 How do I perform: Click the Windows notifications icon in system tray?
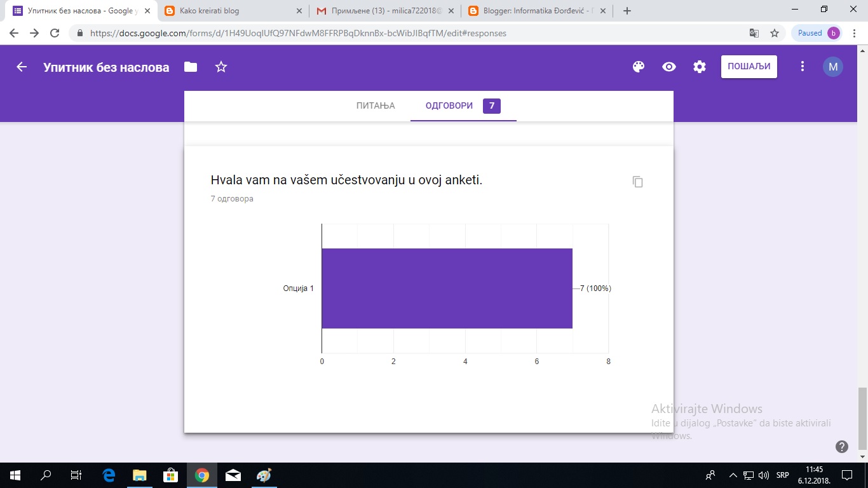(x=846, y=475)
